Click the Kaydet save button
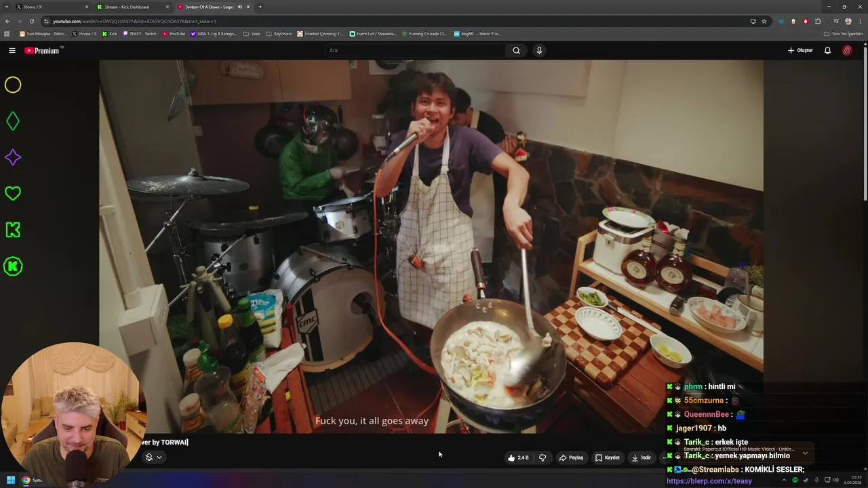 point(608,457)
